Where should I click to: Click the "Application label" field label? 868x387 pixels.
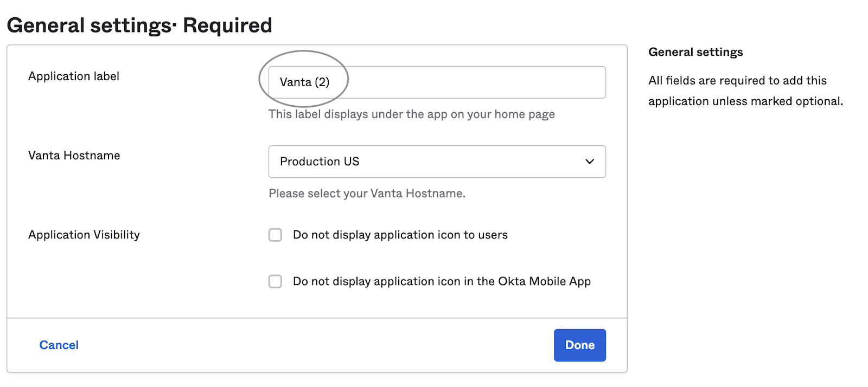coord(74,76)
